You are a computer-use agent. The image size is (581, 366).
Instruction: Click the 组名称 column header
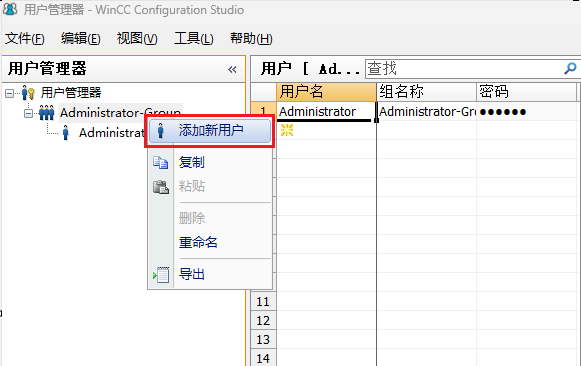[x=426, y=92]
